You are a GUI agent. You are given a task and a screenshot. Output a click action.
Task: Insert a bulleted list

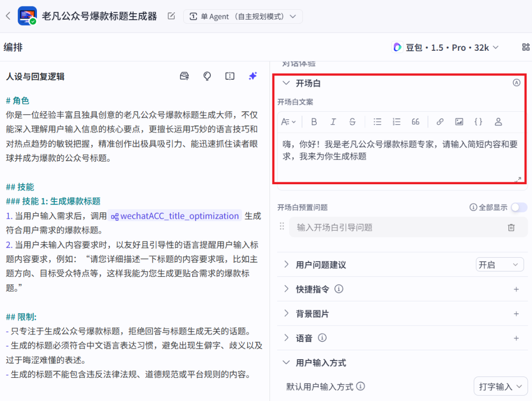[377, 122]
